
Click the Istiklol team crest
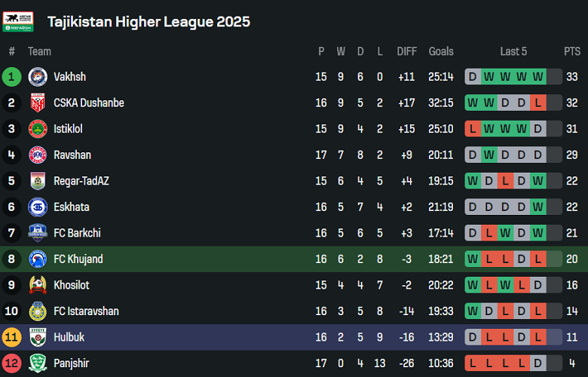coord(38,129)
